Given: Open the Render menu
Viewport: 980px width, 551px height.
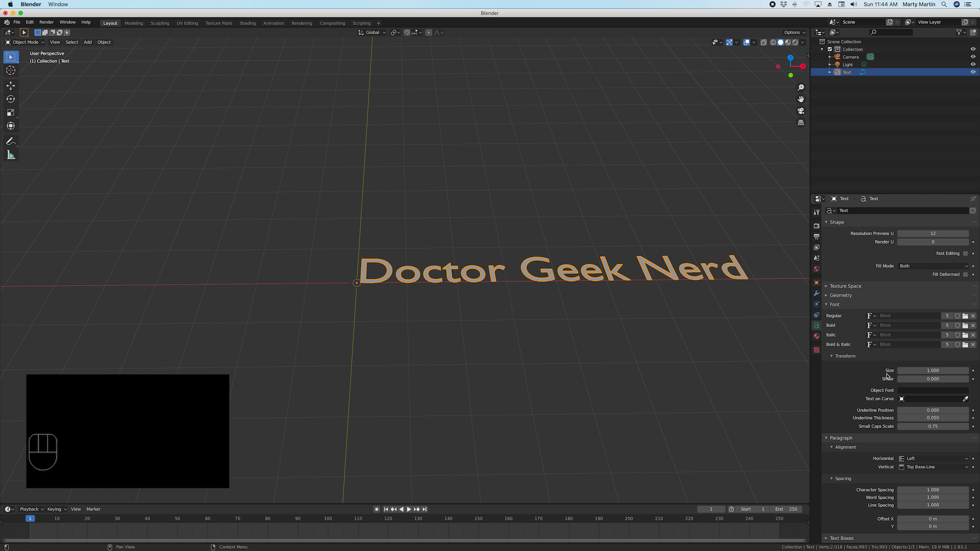Looking at the screenshot, I should pyautogui.click(x=46, y=22).
